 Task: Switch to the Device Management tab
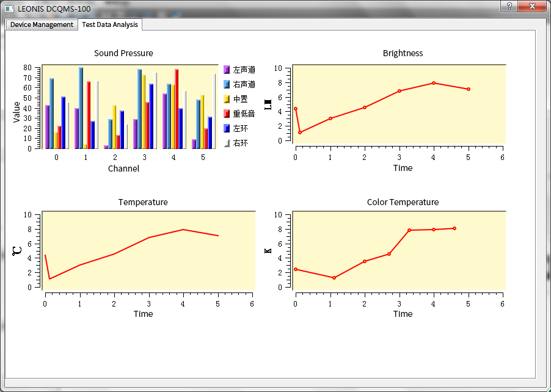tap(42, 24)
